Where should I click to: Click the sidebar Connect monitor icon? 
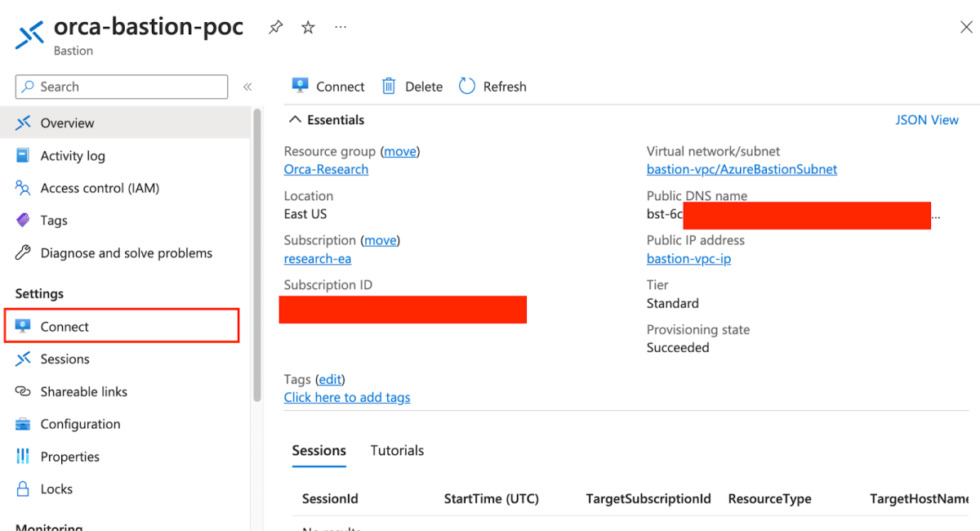pos(23,327)
